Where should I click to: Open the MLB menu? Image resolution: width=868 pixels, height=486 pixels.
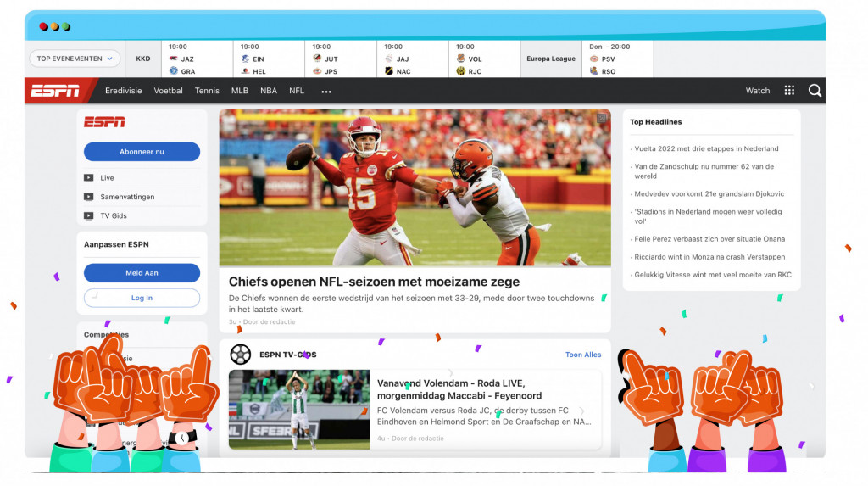coord(240,91)
